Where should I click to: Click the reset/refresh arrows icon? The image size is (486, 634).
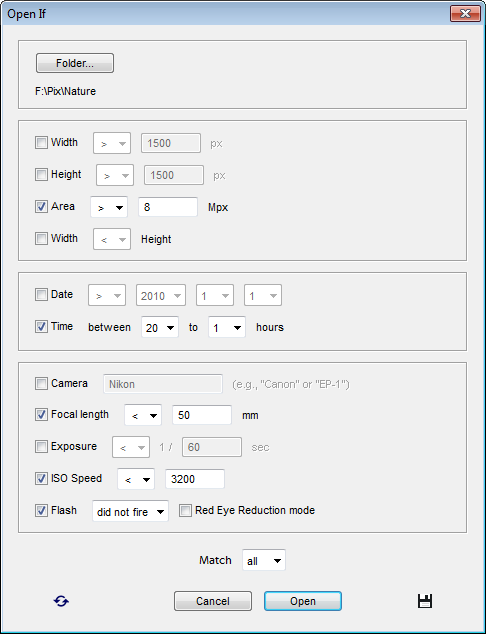tap(61, 601)
